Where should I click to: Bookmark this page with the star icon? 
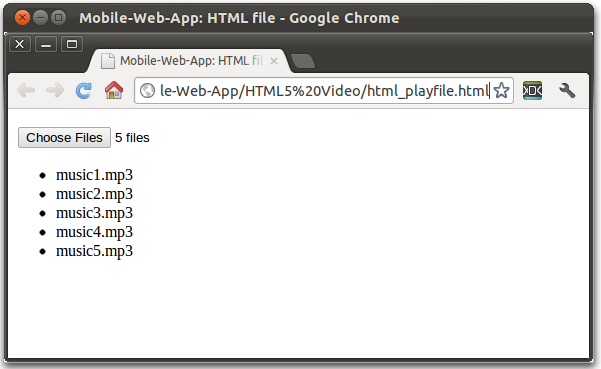(x=501, y=91)
